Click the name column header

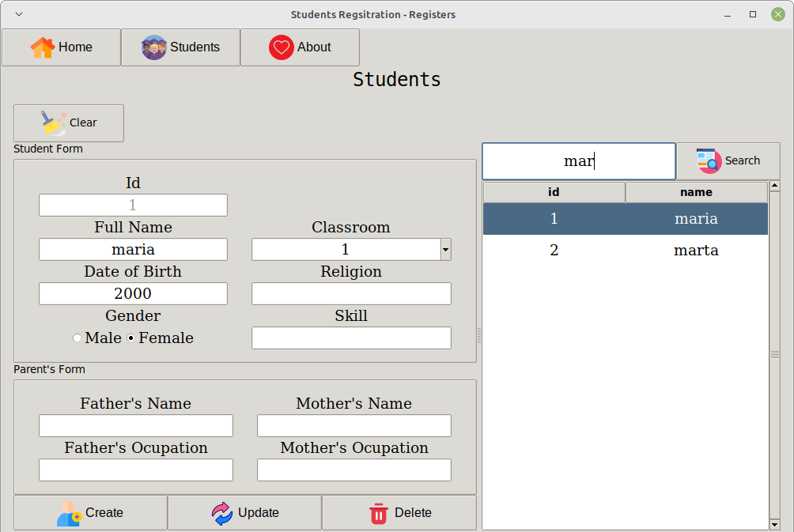tap(695, 191)
